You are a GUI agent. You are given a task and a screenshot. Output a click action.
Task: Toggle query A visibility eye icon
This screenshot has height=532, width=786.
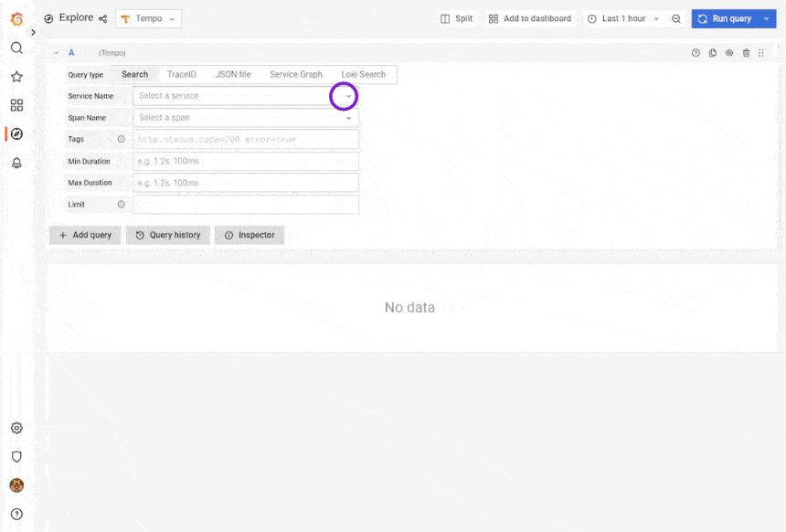(x=729, y=53)
